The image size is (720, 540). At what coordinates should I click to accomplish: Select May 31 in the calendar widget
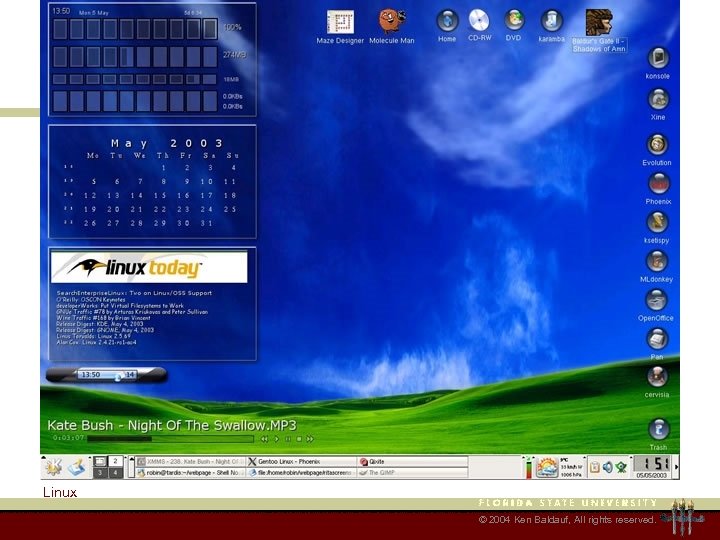click(x=207, y=223)
